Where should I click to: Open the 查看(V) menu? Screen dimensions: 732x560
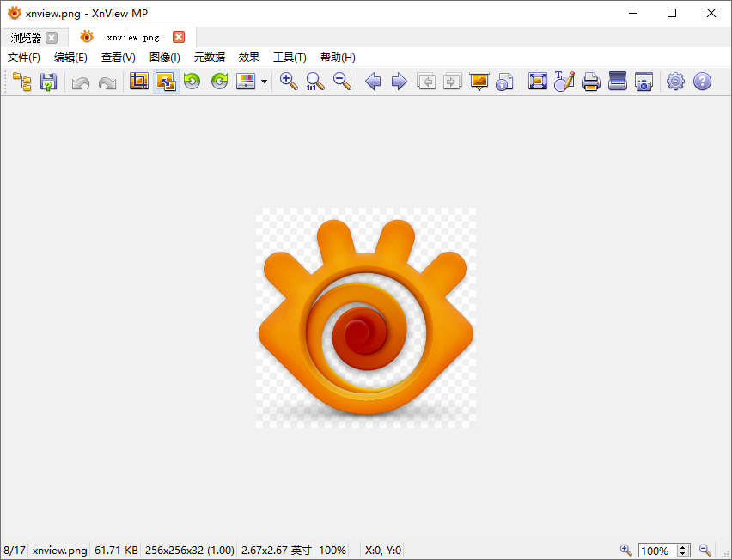tap(118, 58)
